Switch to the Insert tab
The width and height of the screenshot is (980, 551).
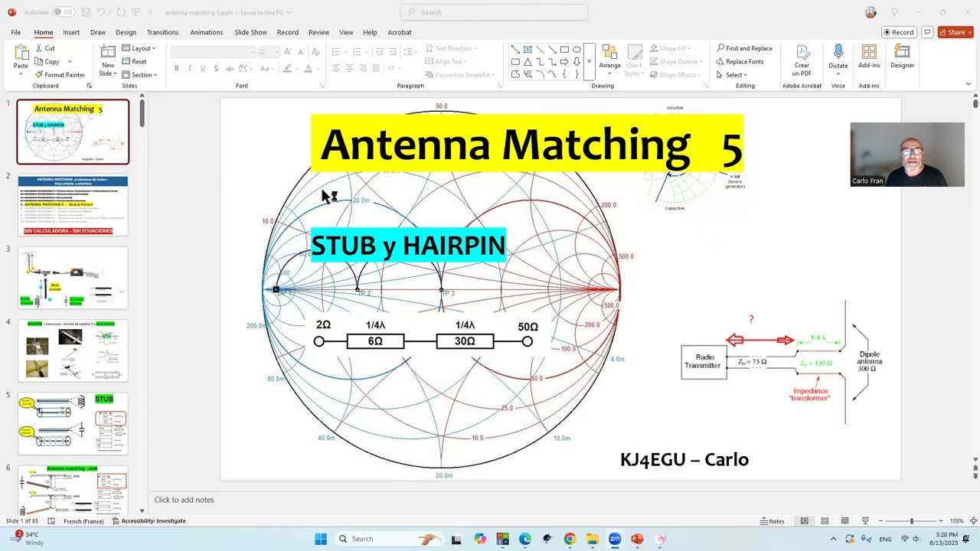coord(71,32)
